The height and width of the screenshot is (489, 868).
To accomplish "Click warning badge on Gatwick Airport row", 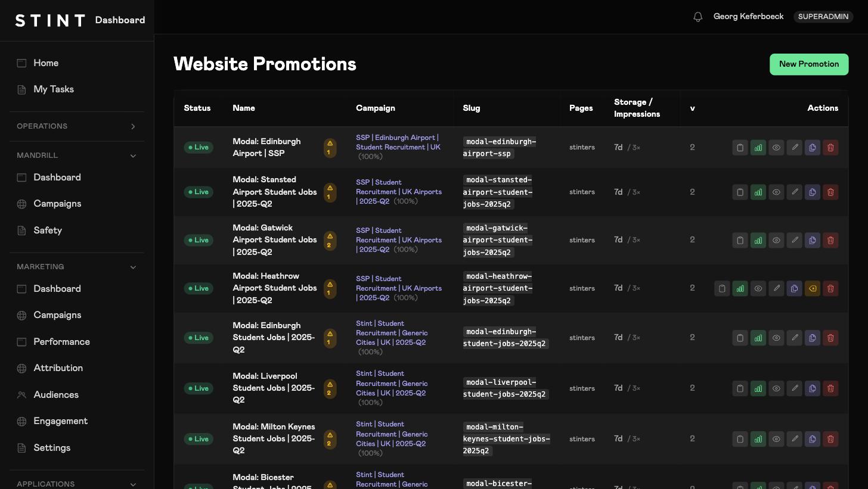I will coord(330,241).
